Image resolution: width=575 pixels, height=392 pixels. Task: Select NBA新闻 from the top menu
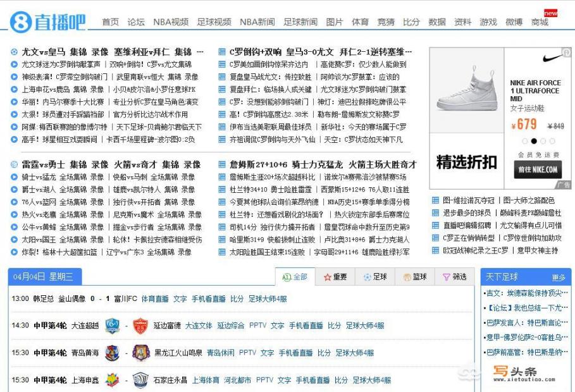(x=257, y=22)
